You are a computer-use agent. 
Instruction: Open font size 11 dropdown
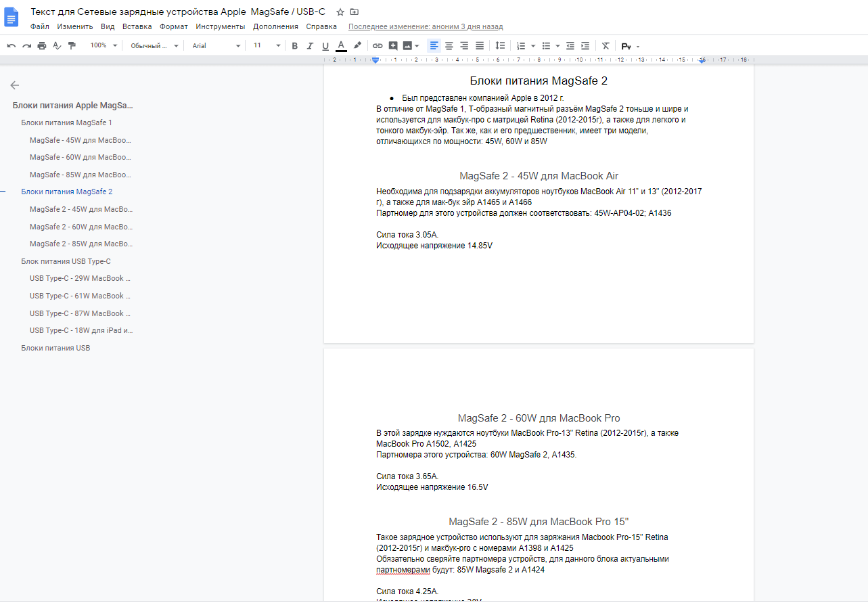click(x=267, y=46)
